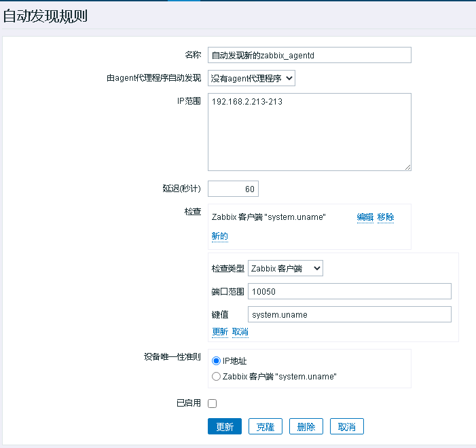
Task: Click the 由agent代理程序自动发现 label
Action: pos(153,78)
